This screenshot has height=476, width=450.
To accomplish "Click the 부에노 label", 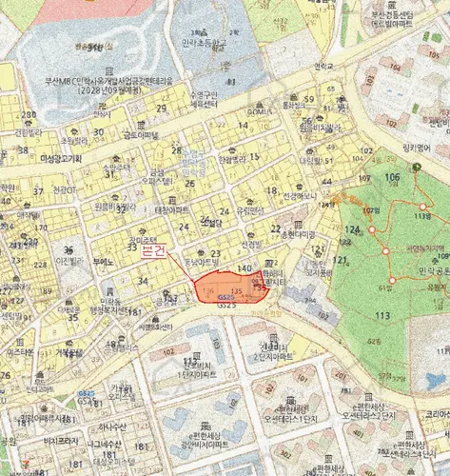I will tap(103, 262).
